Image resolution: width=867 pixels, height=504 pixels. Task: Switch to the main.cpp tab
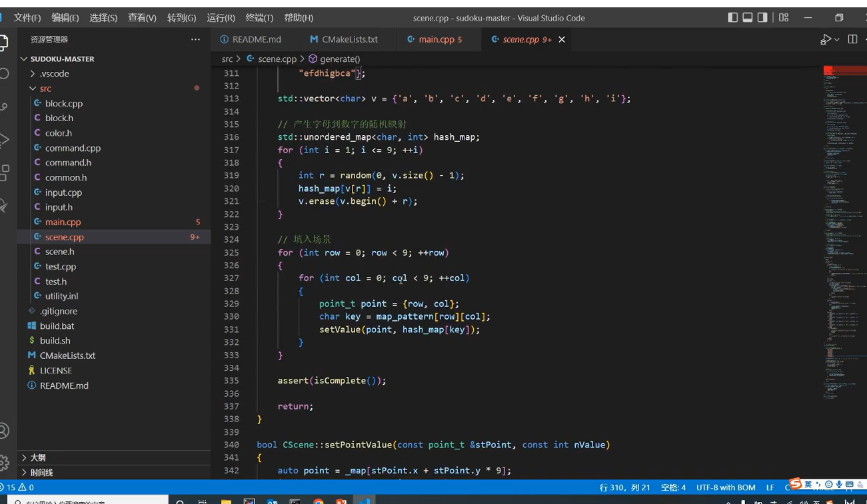(x=436, y=39)
